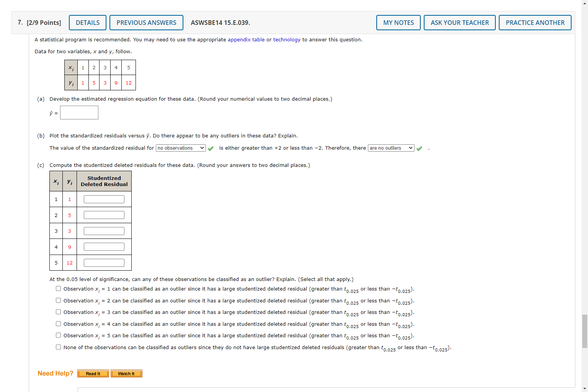Click the regression equation ŷ input field
The height and width of the screenshot is (392, 588).
[x=79, y=112]
